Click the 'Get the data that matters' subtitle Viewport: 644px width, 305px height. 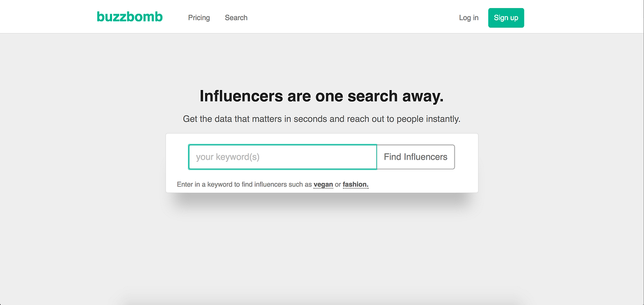322,119
